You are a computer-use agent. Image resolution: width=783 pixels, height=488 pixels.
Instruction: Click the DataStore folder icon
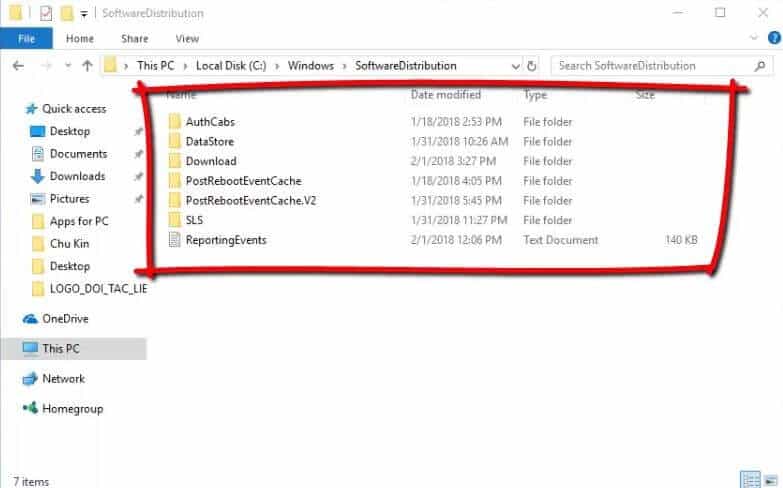[175, 141]
